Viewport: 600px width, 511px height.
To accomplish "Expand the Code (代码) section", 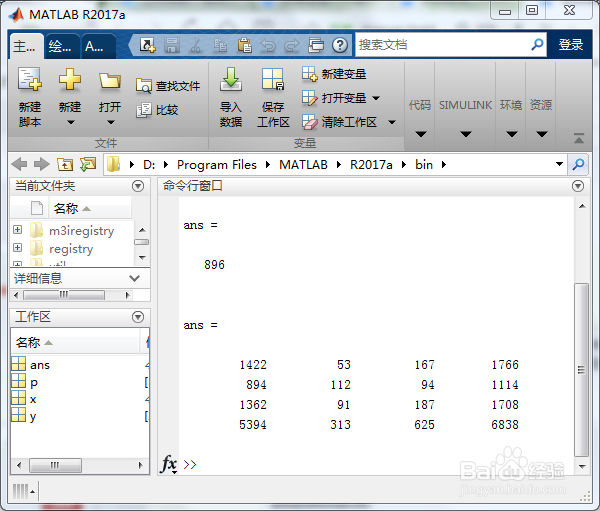I will coord(421,134).
